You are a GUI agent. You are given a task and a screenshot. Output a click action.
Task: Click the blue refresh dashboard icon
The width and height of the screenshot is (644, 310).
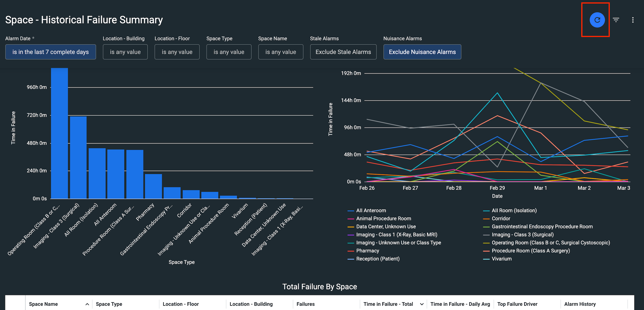coord(597,20)
